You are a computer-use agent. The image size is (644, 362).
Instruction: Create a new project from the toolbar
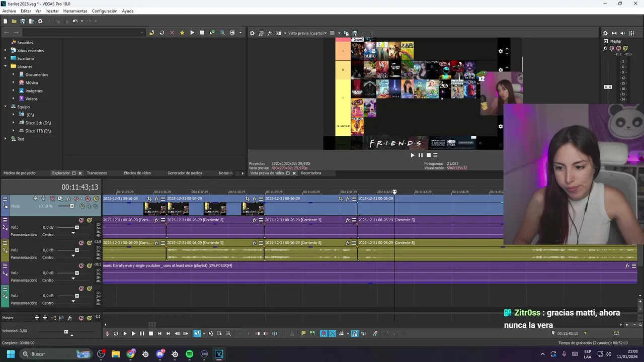[x=6, y=21]
